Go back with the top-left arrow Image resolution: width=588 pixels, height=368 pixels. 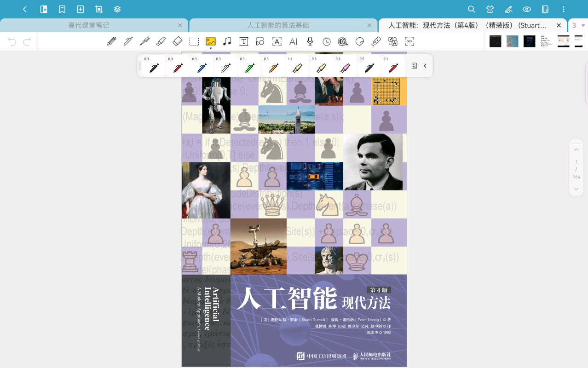click(x=25, y=9)
